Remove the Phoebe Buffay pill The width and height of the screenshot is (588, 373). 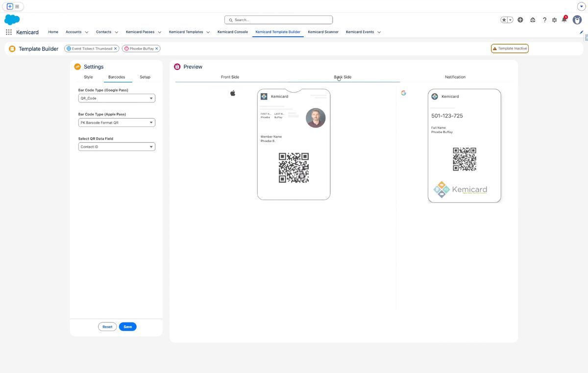coord(157,49)
